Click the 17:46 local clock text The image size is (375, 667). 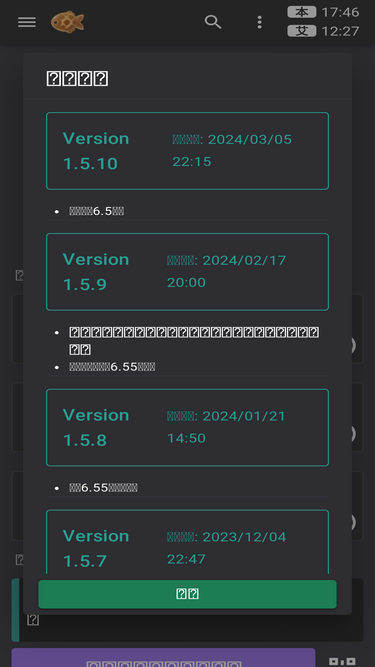(340, 12)
